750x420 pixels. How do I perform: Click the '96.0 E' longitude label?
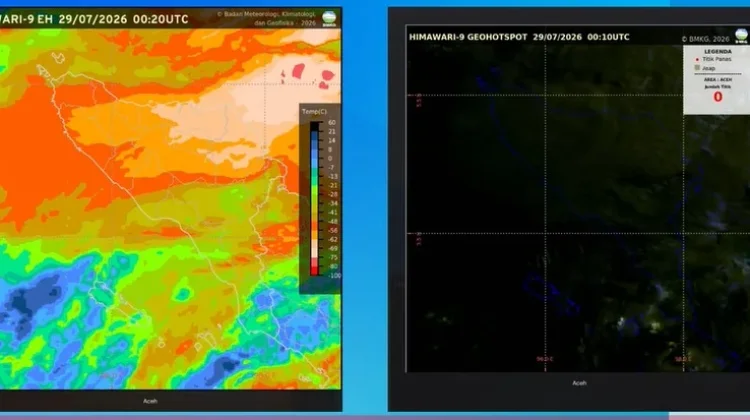[545, 359]
